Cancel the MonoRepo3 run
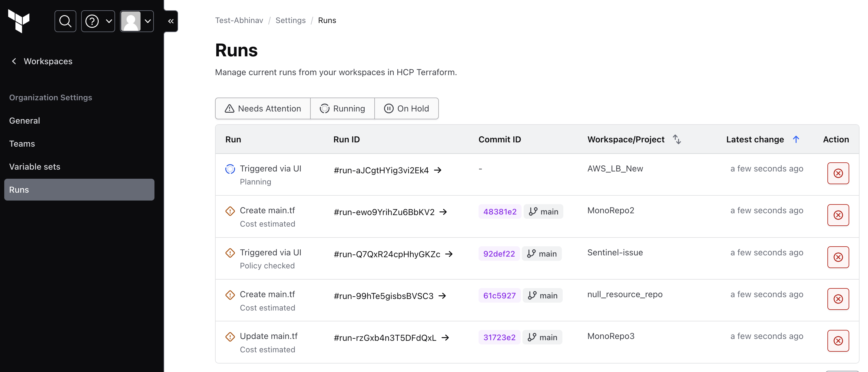Viewport: 868px width, 372px height. (838, 341)
